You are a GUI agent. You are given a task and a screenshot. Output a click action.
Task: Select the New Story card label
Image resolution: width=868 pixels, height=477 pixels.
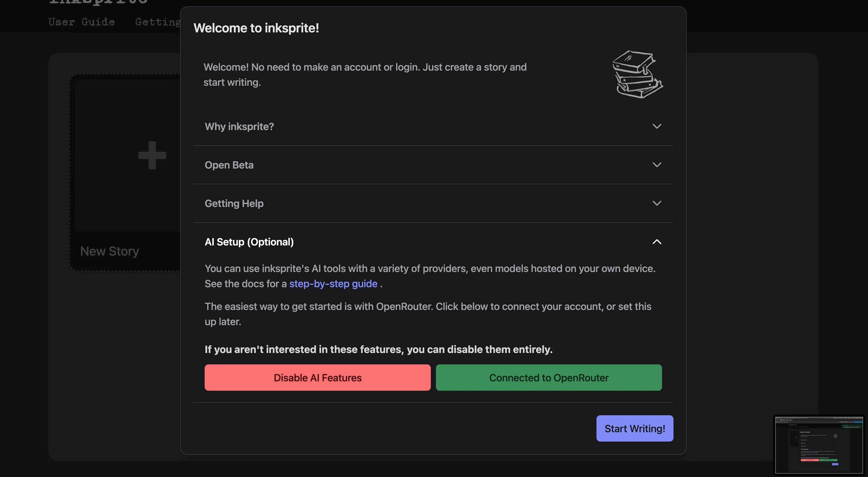click(109, 252)
